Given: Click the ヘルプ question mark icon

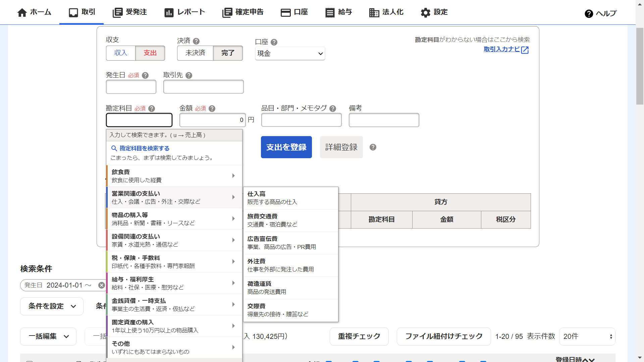Looking at the screenshot, I should pyautogui.click(x=589, y=14).
